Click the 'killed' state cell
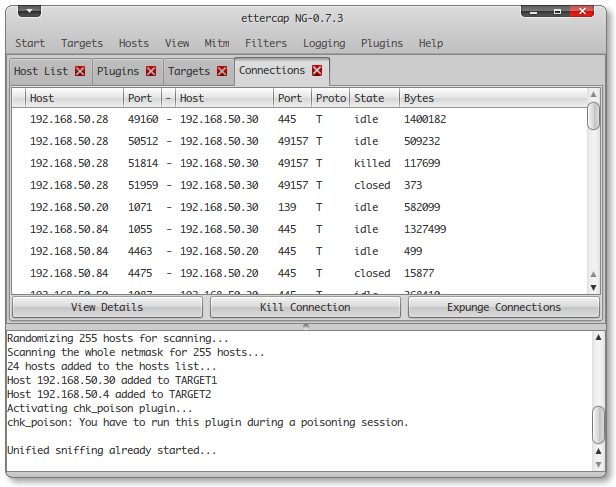 pyautogui.click(x=372, y=163)
